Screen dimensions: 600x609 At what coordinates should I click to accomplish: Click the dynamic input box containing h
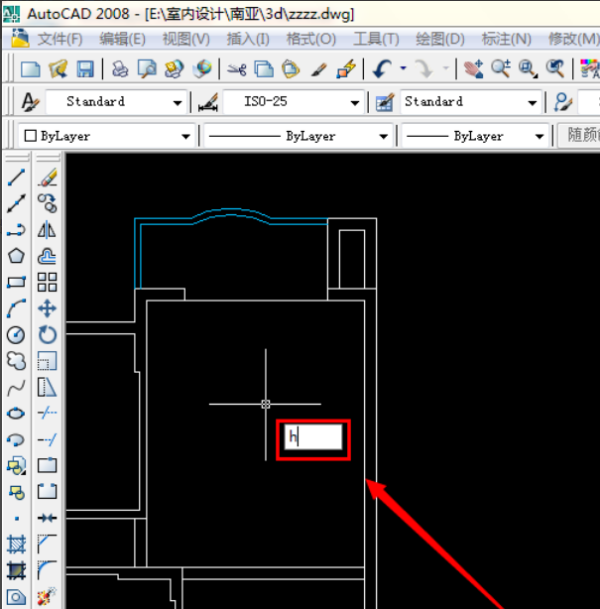tap(314, 437)
